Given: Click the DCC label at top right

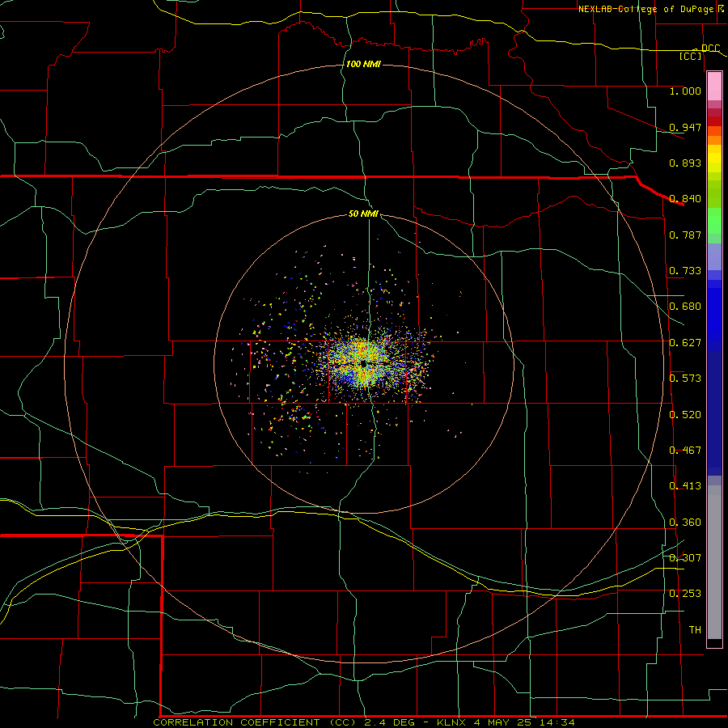Looking at the screenshot, I should (710, 48).
